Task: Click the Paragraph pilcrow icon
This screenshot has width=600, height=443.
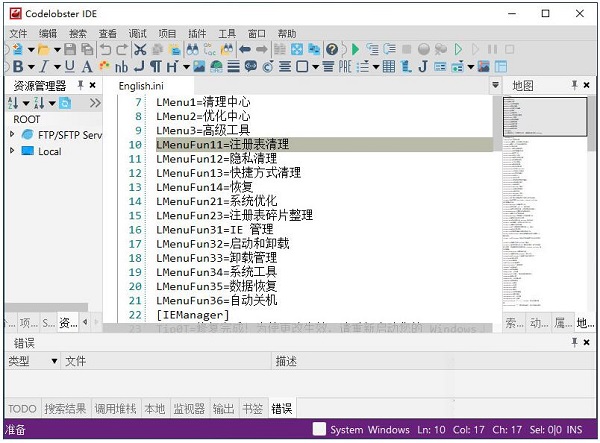Action: (155, 67)
